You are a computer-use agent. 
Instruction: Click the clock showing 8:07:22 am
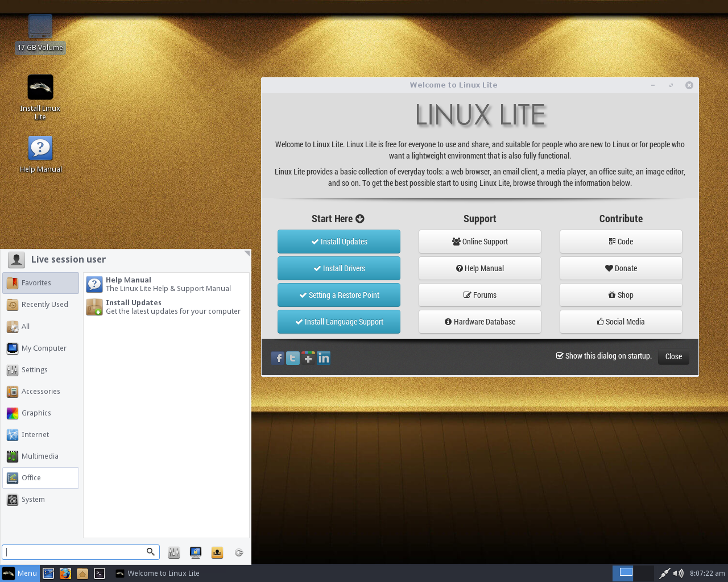coord(707,573)
